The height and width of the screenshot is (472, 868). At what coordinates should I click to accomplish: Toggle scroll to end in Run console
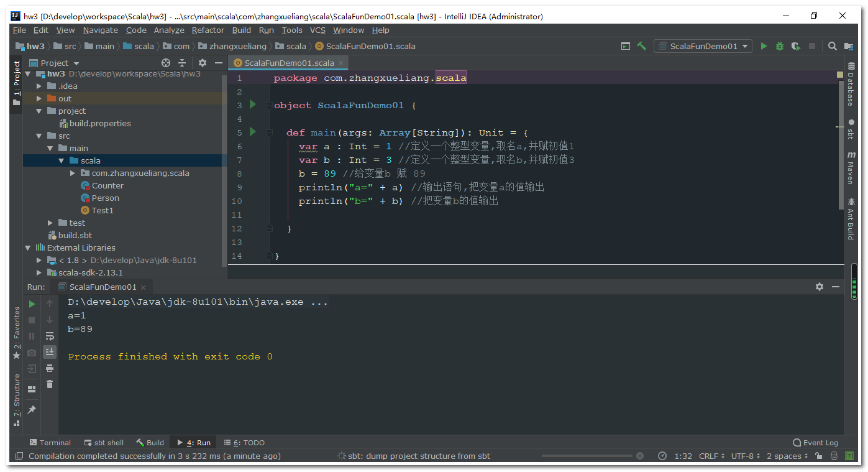tap(50, 351)
